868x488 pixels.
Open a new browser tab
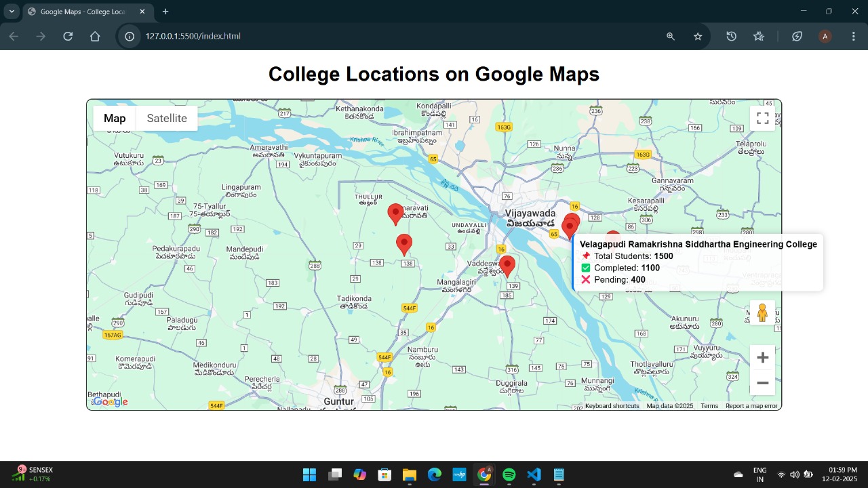click(165, 12)
